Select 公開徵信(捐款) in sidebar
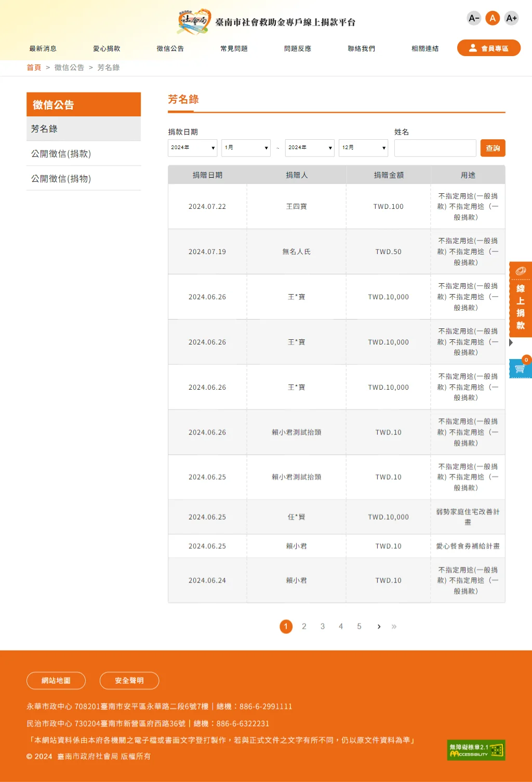This screenshot has width=532, height=782. pos(61,154)
